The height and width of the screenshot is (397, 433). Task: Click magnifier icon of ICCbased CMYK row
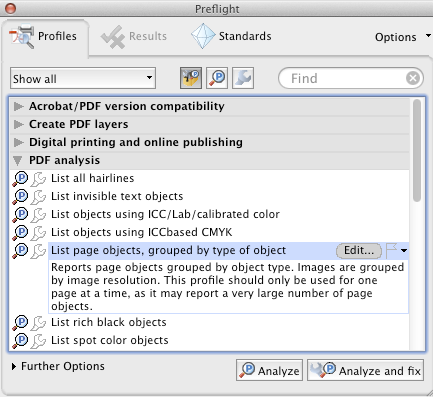coord(20,233)
